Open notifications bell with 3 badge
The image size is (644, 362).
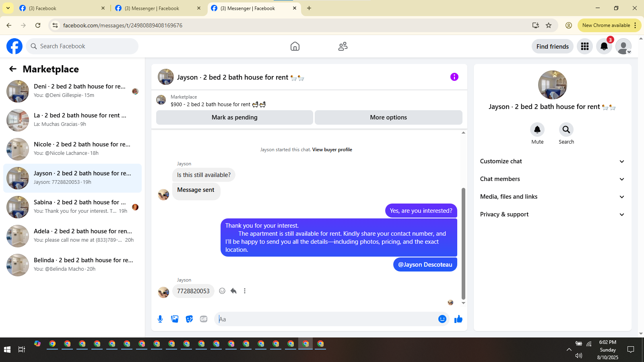coord(604,46)
